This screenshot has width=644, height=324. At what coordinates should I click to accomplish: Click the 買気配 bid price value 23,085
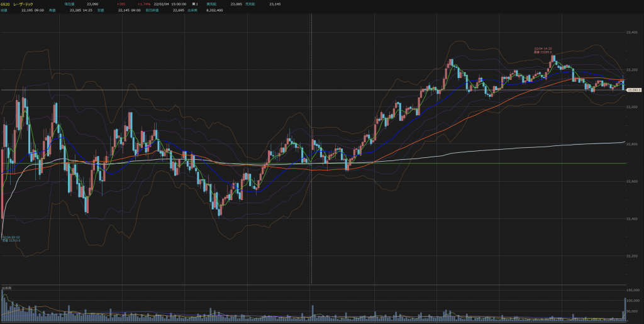point(236,4)
